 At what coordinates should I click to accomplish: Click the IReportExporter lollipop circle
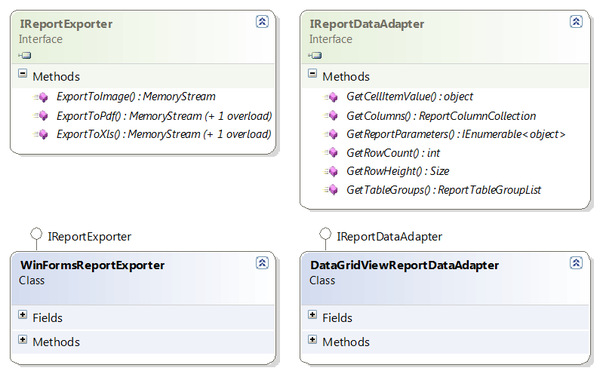pyautogui.click(x=36, y=233)
